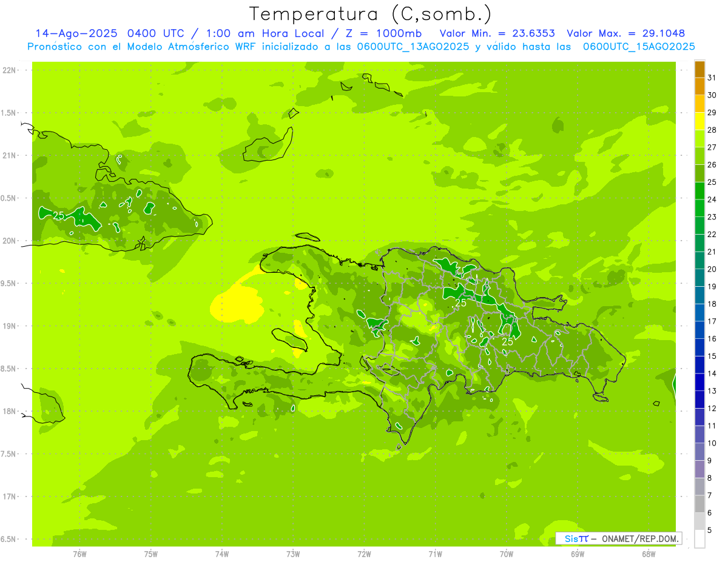
Task: Click the 31 label on the color scale
Action: [x=712, y=78]
